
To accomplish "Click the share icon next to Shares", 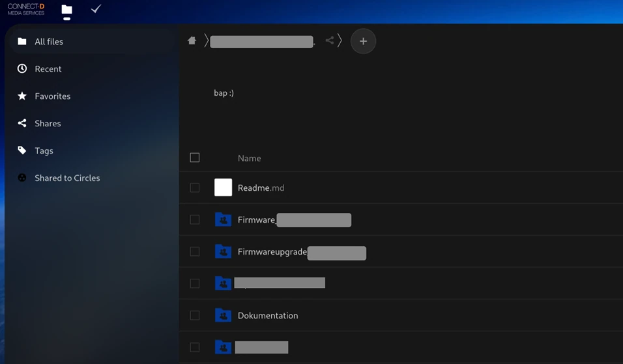I will point(22,124).
